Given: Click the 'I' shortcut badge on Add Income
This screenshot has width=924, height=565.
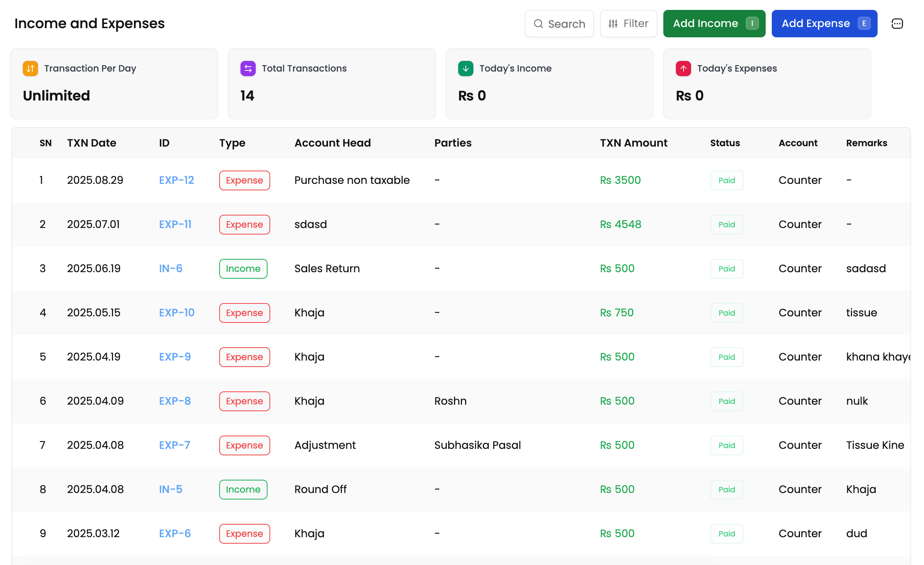Looking at the screenshot, I should click(x=752, y=23).
